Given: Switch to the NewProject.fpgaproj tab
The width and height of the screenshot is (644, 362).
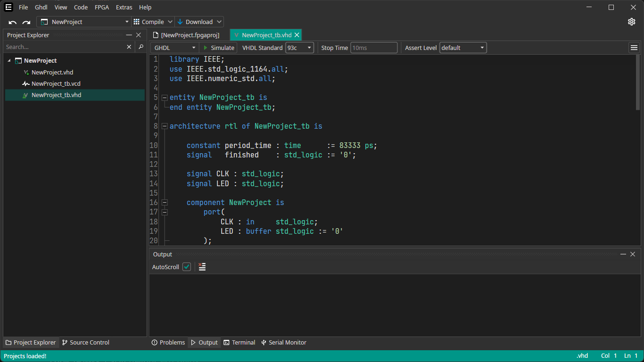Looking at the screenshot, I should (x=186, y=34).
